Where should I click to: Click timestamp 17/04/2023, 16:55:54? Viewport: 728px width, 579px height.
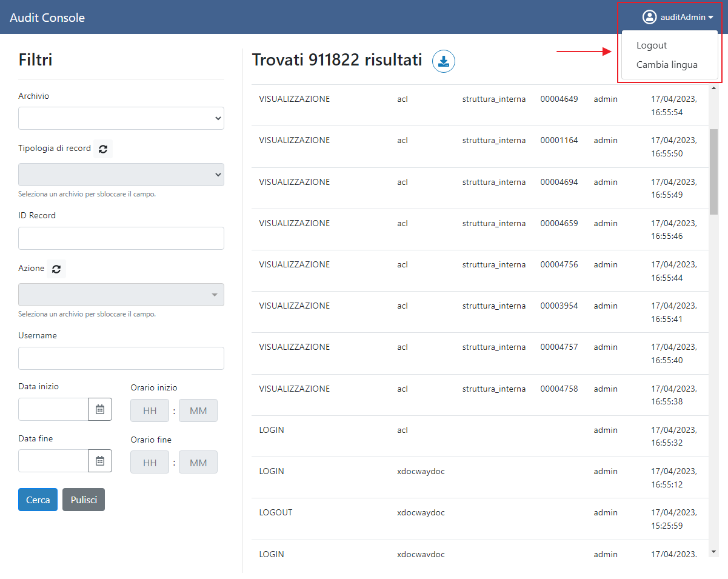point(674,105)
